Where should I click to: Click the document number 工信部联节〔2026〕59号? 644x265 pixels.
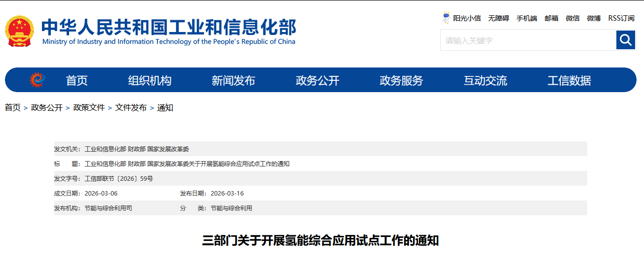coord(119,179)
